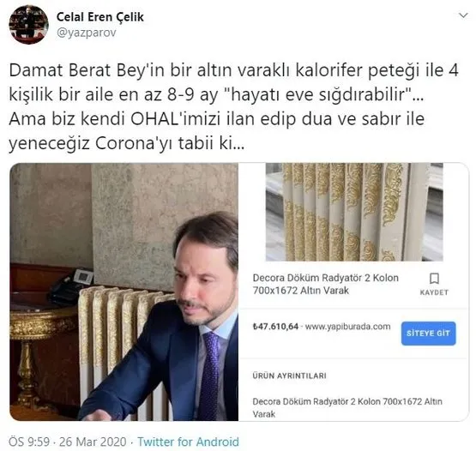This screenshot has width=476, height=451.
Task: Open the www.yapiburada.com link
Action: click(347, 327)
